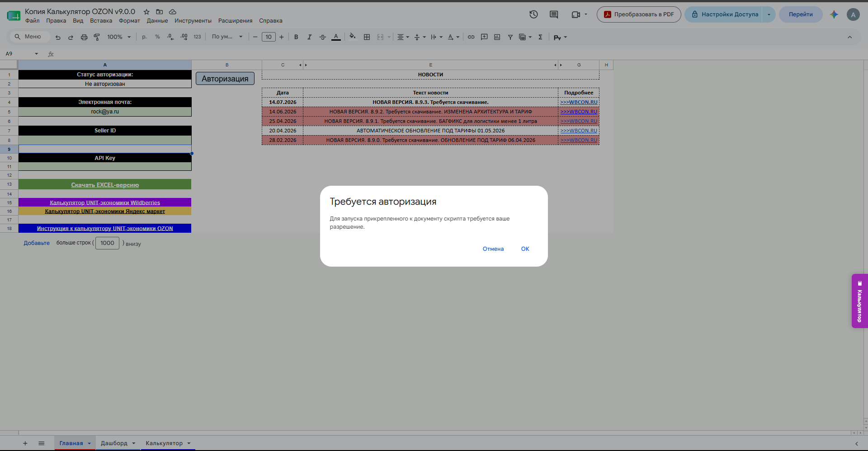Increase the font size by one
The width and height of the screenshot is (868, 451).
pos(282,37)
